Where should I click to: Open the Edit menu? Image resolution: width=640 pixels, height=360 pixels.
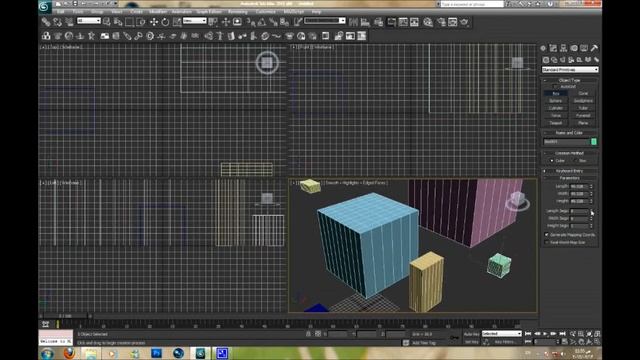click(60, 12)
